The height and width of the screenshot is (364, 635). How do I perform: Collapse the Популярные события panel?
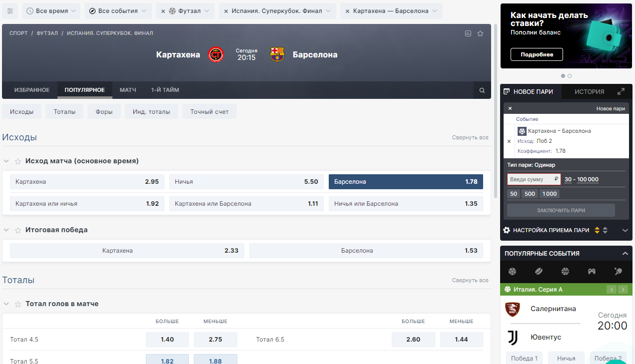click(x=625, y=254)
